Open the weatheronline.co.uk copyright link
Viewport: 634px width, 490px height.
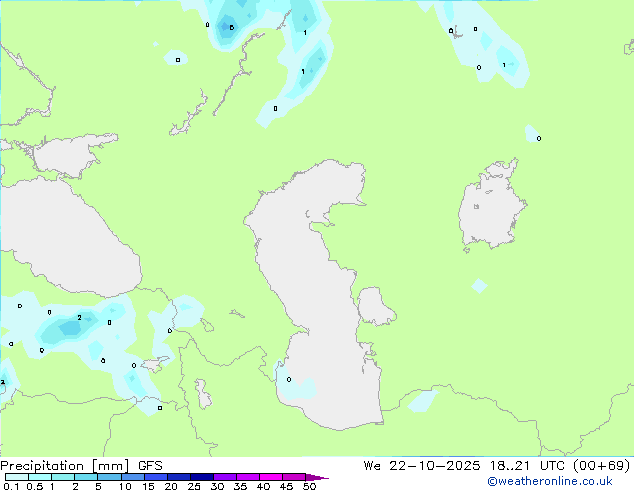click(549, 481)
